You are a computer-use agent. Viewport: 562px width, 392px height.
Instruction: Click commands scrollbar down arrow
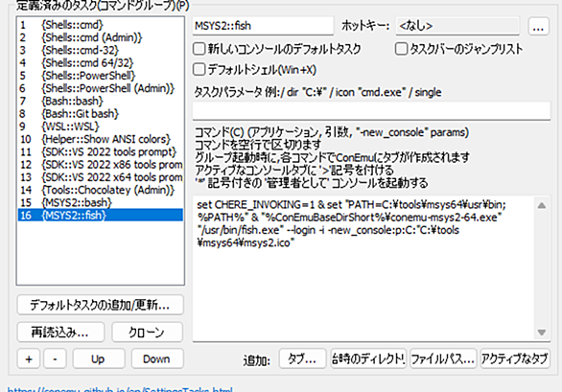tap(542, 333)
